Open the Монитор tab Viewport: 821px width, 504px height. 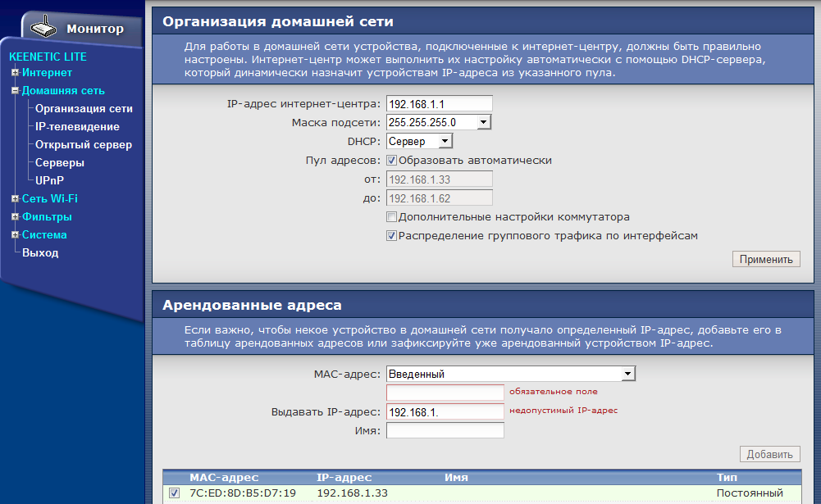[x=95, y=29]
